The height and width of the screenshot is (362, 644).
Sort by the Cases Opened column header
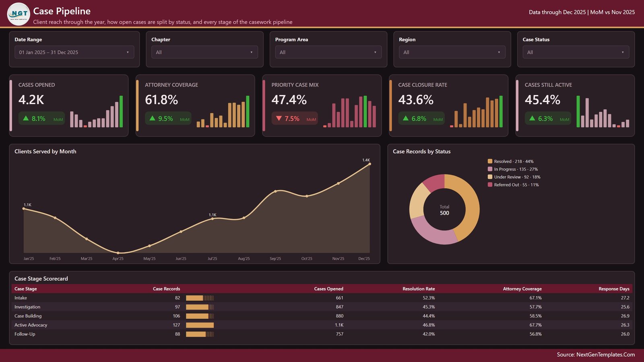pos(328,289)
